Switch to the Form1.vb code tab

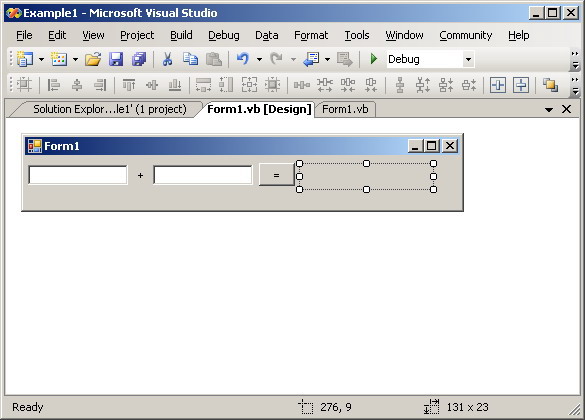345,109
